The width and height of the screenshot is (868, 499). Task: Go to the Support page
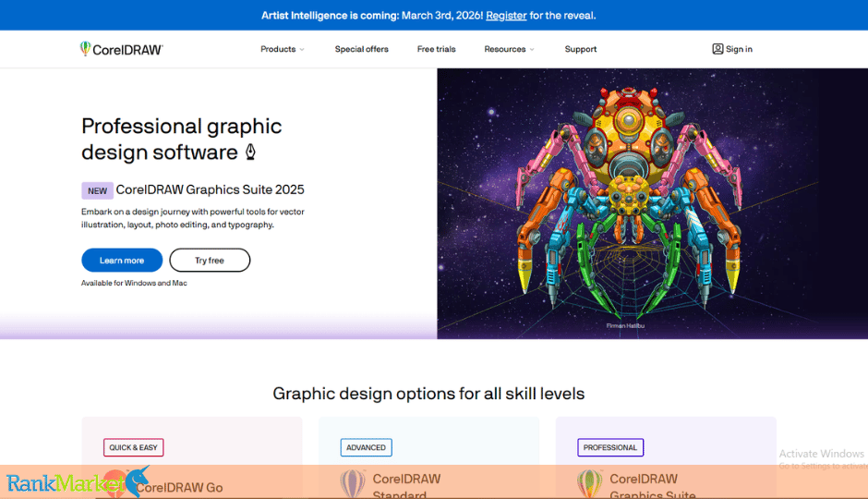point(581,49)
